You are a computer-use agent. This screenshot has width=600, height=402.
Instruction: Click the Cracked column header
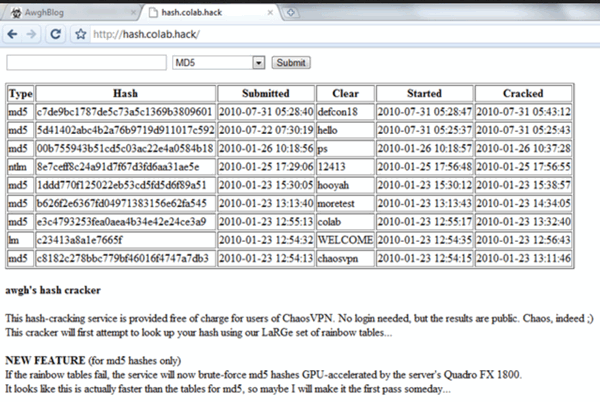click(523, 93)
